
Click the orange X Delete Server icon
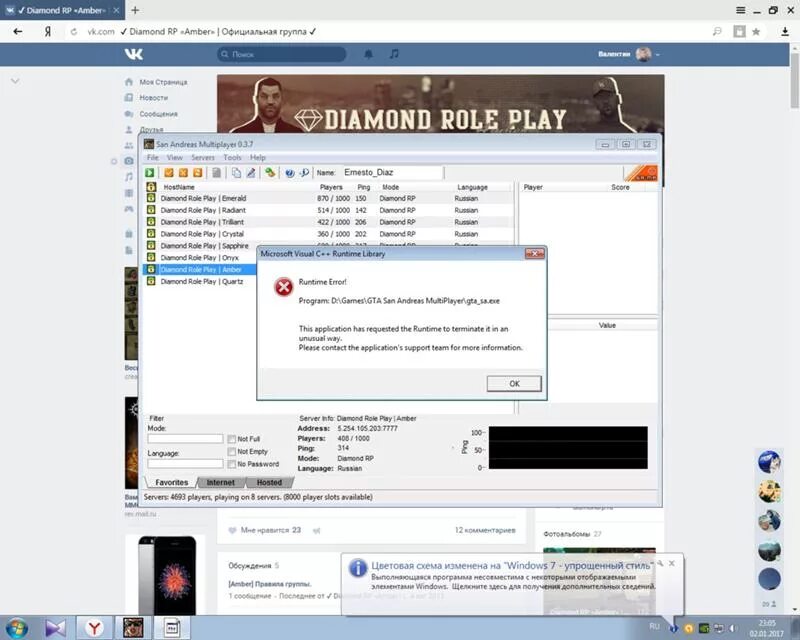[x=183, y=173]
